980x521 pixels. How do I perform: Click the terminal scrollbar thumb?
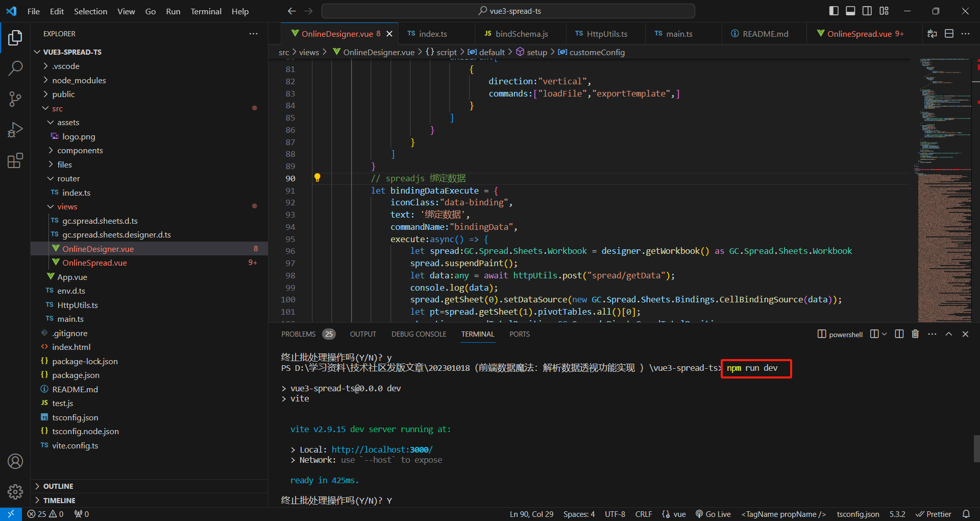976,448
